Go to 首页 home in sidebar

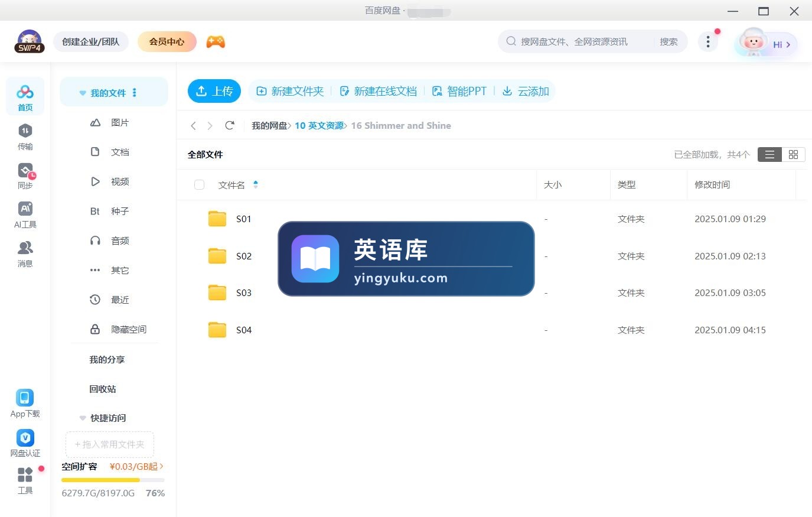(x=25, y=97)
